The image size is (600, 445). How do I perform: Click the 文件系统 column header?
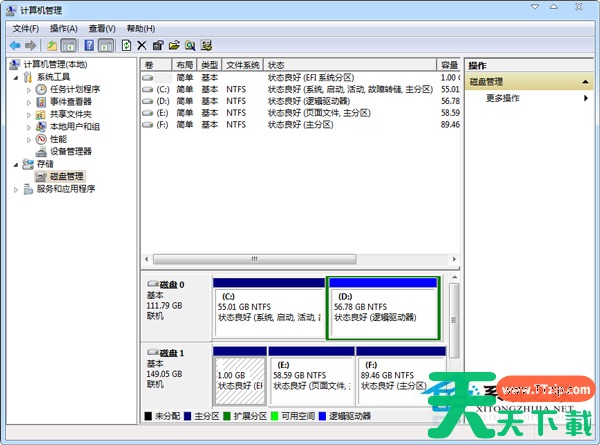(243, 64)
